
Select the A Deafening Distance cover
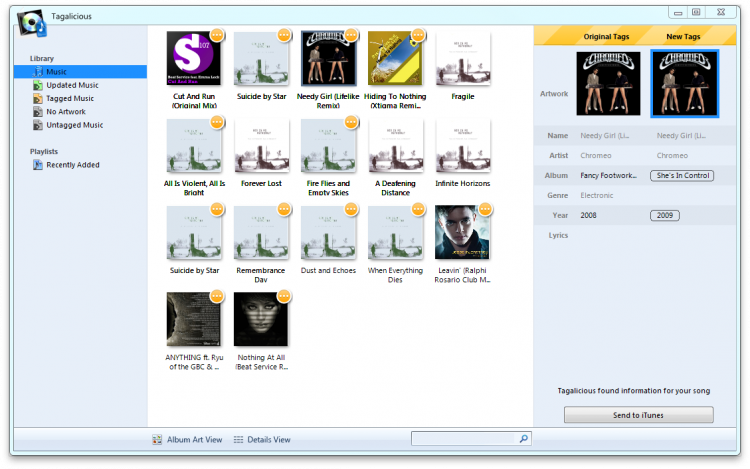395,145
